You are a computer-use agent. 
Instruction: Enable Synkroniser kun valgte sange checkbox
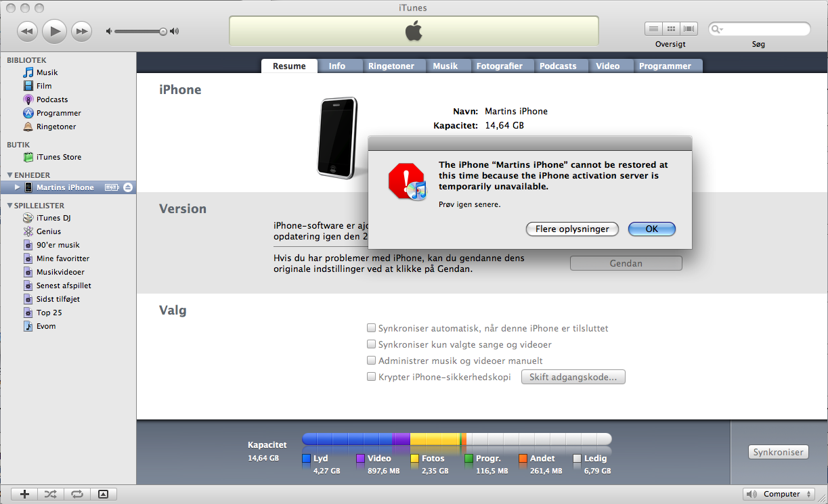point(371,344)
